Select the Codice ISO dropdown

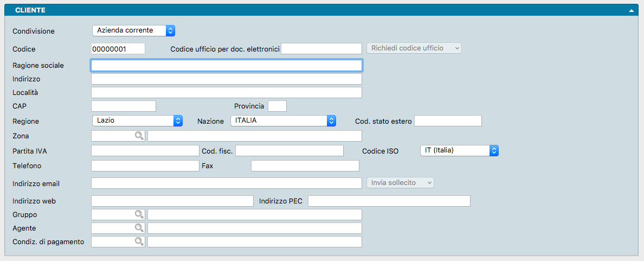point(459,150)
